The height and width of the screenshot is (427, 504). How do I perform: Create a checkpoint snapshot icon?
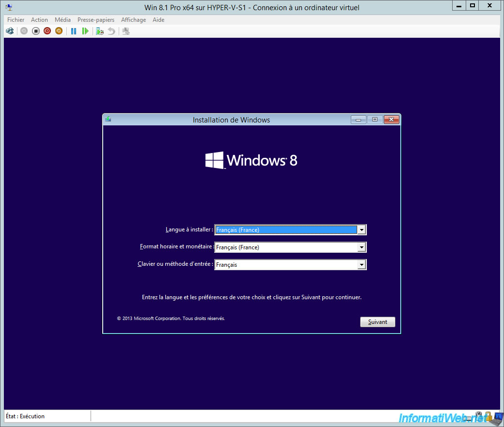coord(100,31)
